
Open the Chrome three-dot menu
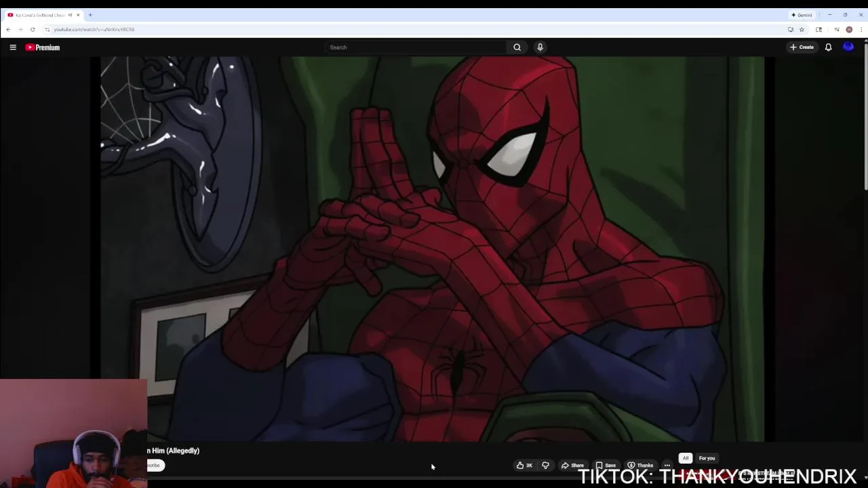tap(861, 30)
